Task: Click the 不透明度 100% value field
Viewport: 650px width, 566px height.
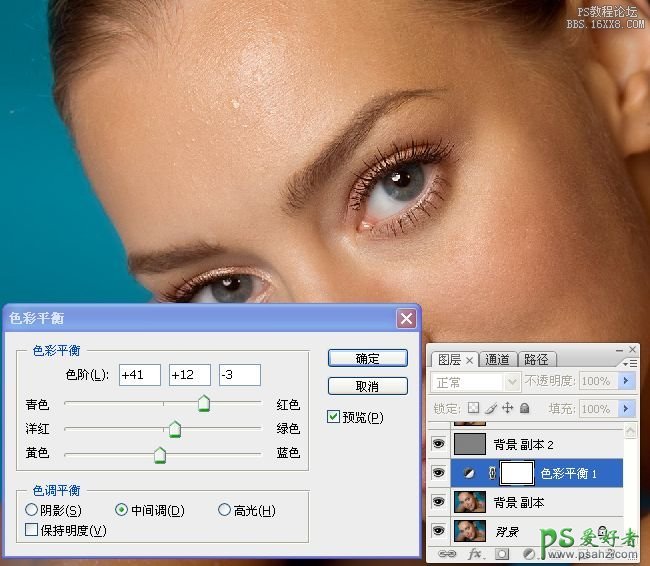Action: [x=598, y=381]
